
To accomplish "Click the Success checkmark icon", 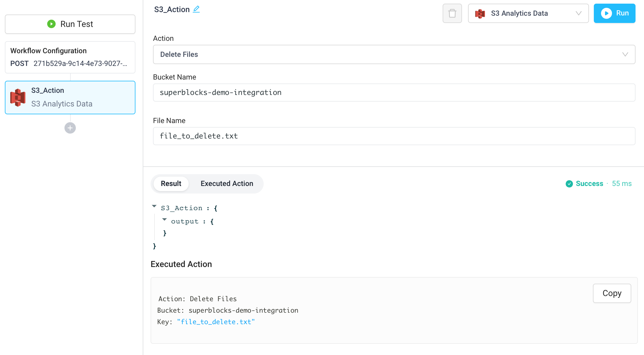I will [x=570, y=184].
